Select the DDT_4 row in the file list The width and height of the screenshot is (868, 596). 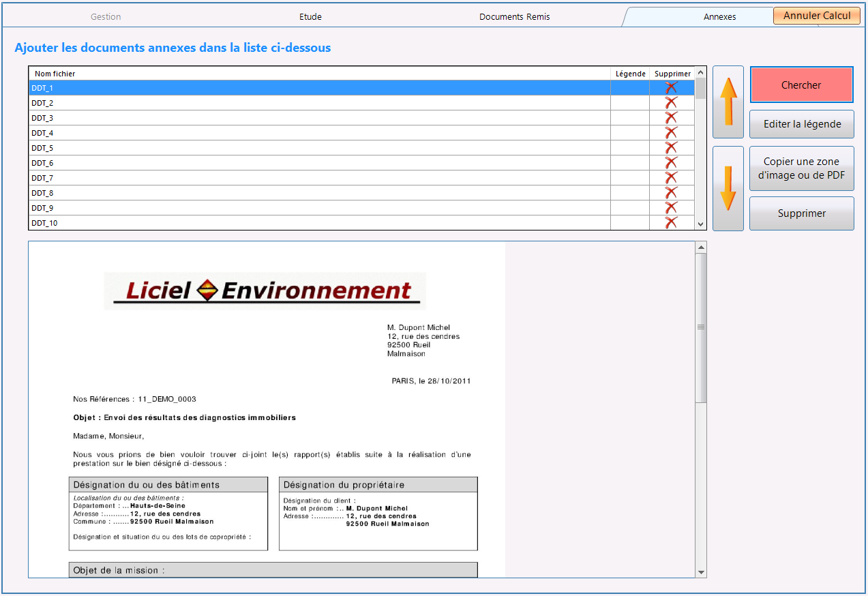tap(319, 133)
